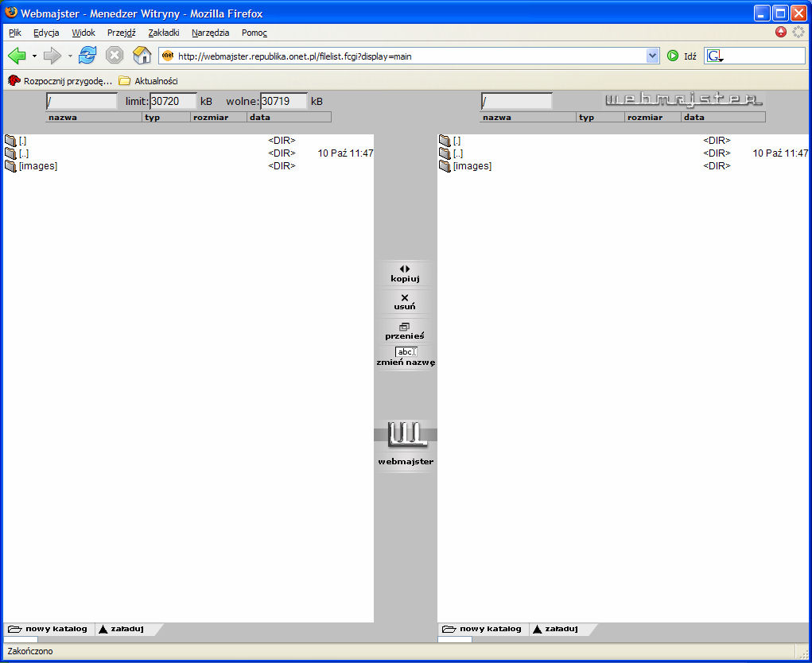This screenshot has width=812, height=663.
Task: Open the Forward history dropdown arrow
Action: pos(70,56)
